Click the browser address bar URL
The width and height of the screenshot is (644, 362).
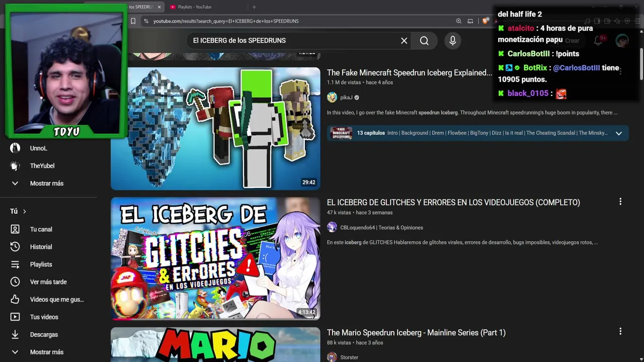click(x=226, y=21)
